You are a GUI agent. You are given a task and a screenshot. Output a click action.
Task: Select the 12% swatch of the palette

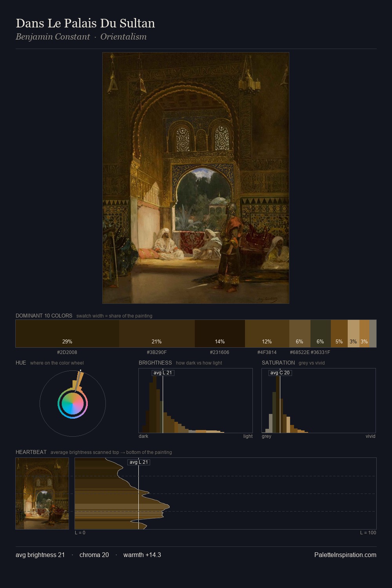coord(267,334)
